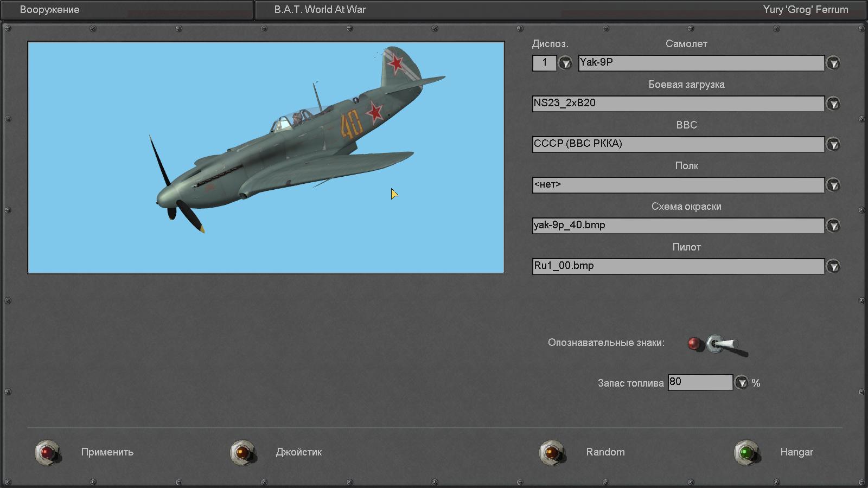
Task: Click arrow icon beside <нет> regiment field
Action: click(x=833, y=185)
